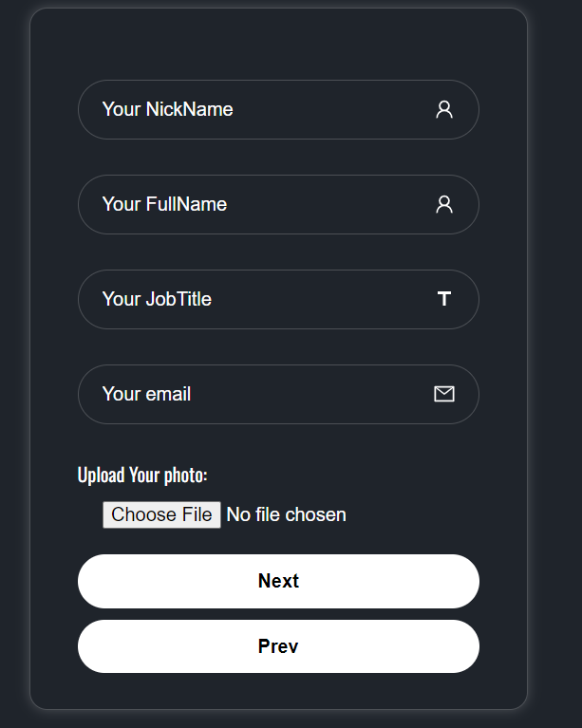Click the envelope icon in email field
The height and width of the screenshot is (728, 582).
pos(444,394)
